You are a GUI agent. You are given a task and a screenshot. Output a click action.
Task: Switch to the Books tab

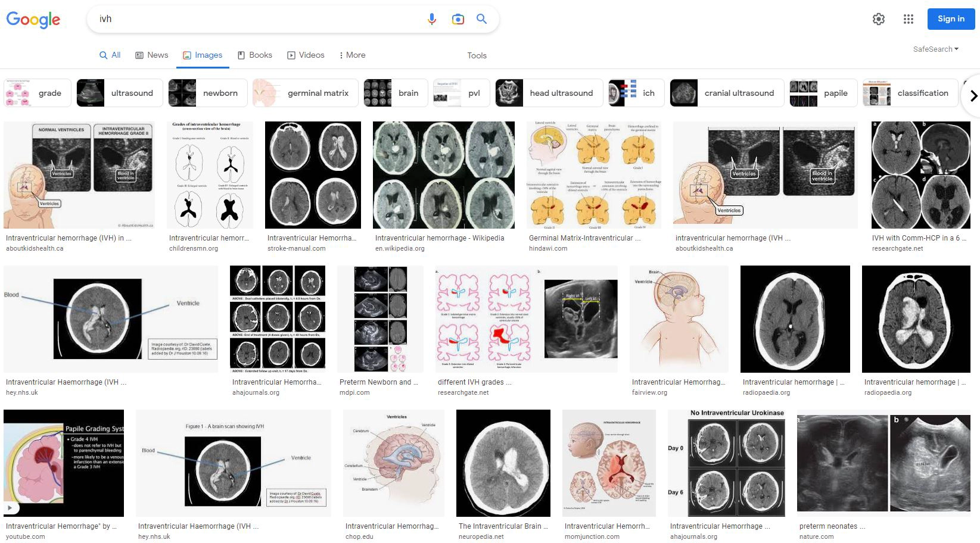click(255, 55)
